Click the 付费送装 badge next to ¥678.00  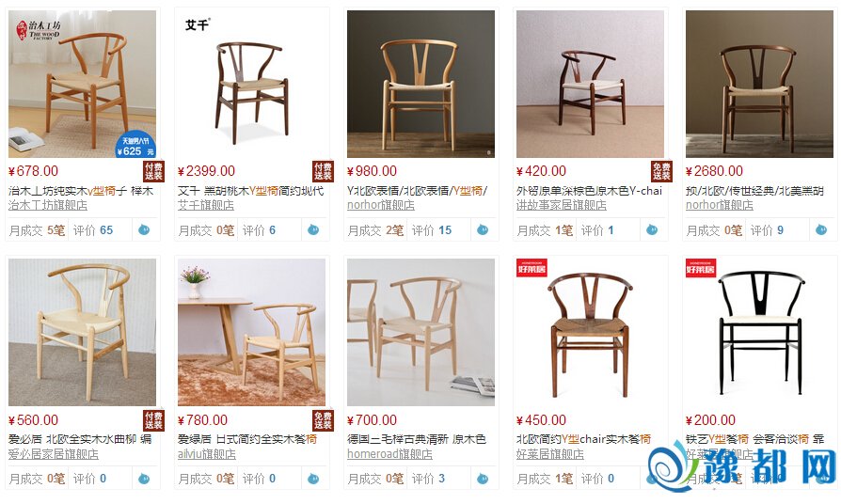(153, 171)
